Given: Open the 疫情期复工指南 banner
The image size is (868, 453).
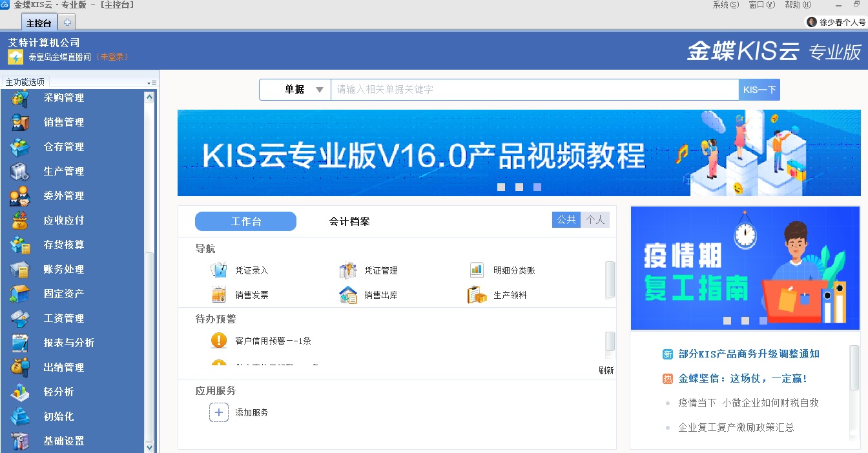Looking at the screenshot, I should [x=745, y=268].
